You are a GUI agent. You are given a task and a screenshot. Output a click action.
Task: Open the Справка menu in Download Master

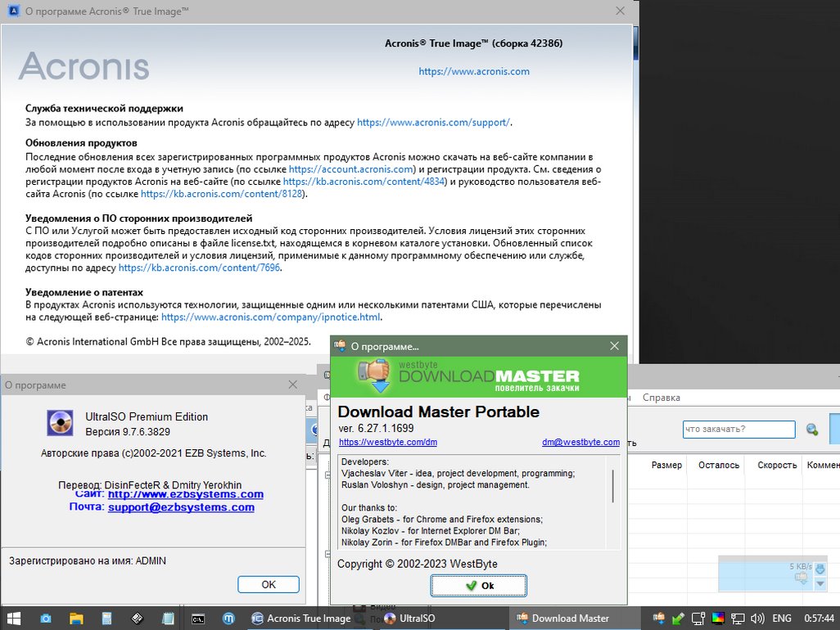point(661,398)
